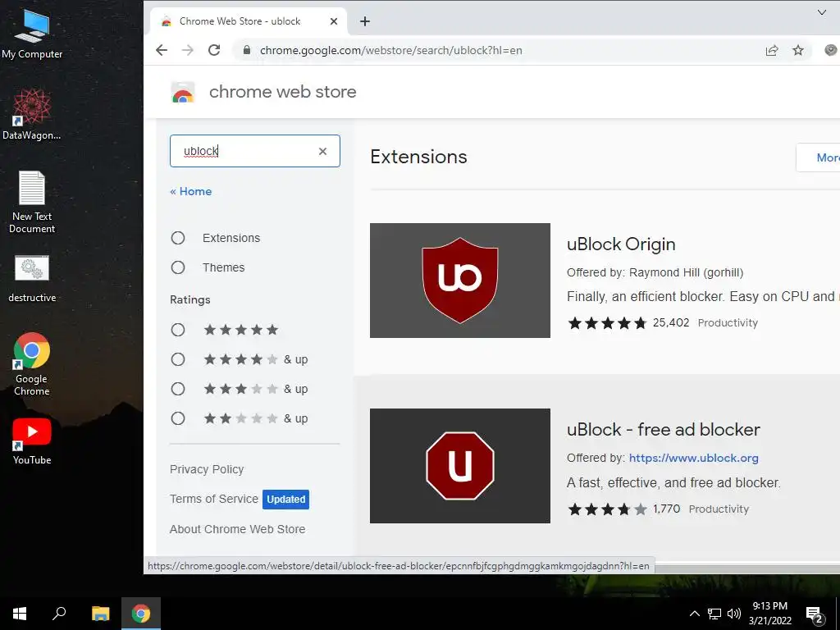Open Privacy Policy link

[x=207, y=469]
